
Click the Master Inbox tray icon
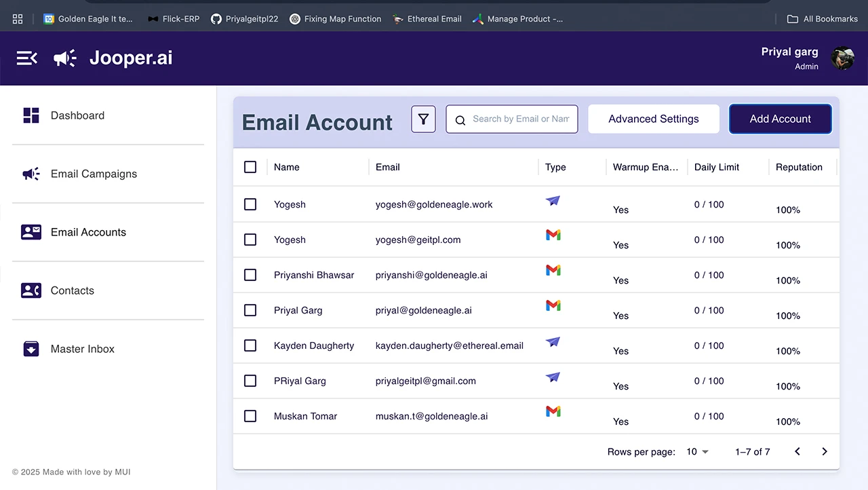(31, 349)
